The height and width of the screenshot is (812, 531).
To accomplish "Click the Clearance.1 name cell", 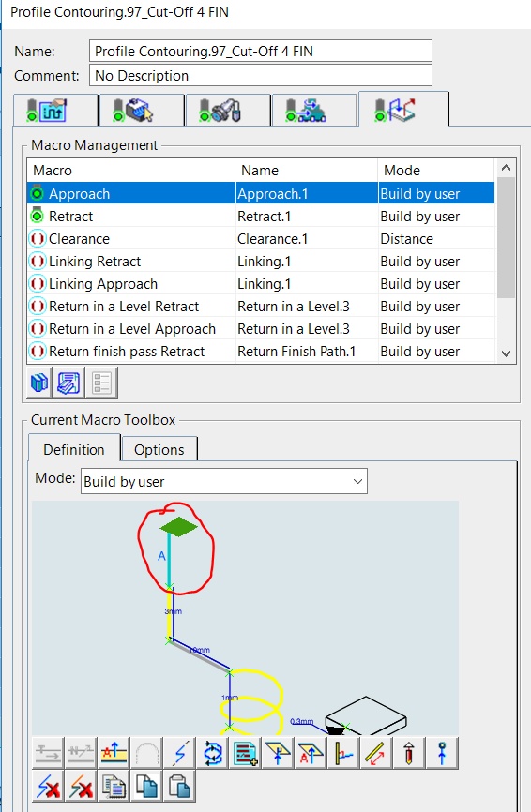I will click(307, 239).
